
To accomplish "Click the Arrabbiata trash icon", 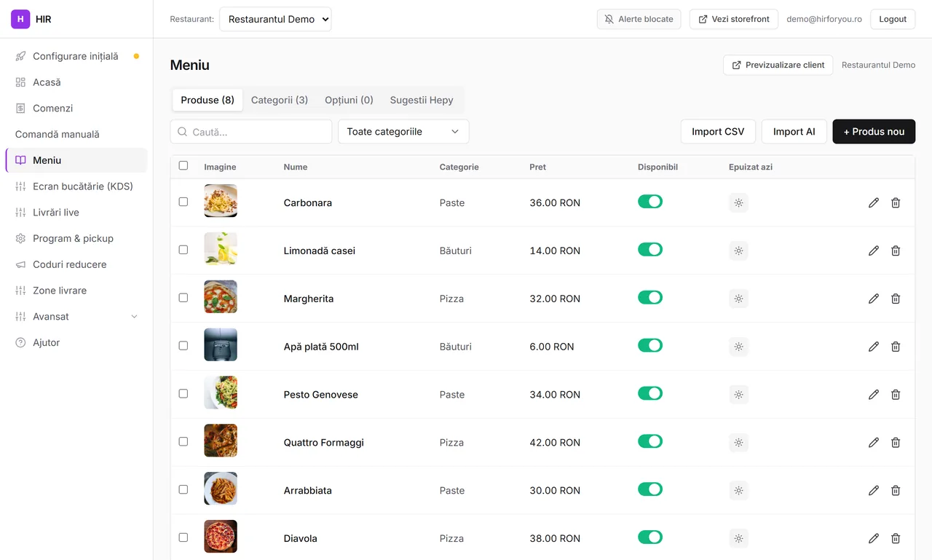I will point(896,491).
